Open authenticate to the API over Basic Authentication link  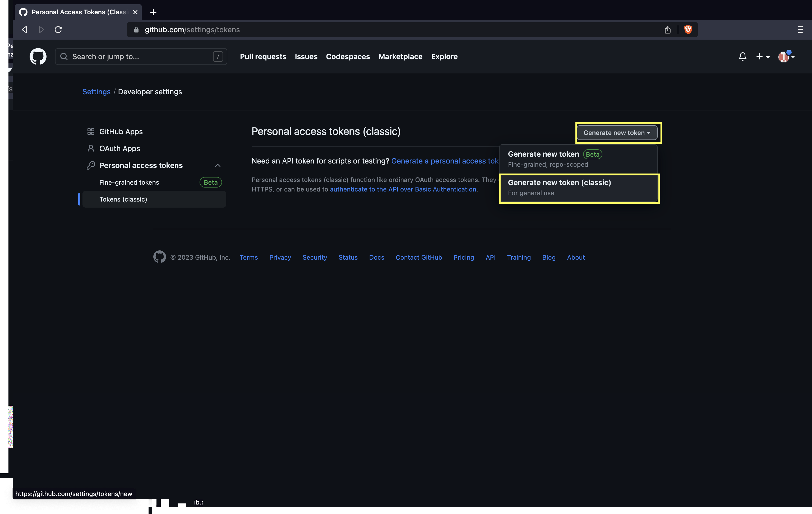(x=403, y=189)
